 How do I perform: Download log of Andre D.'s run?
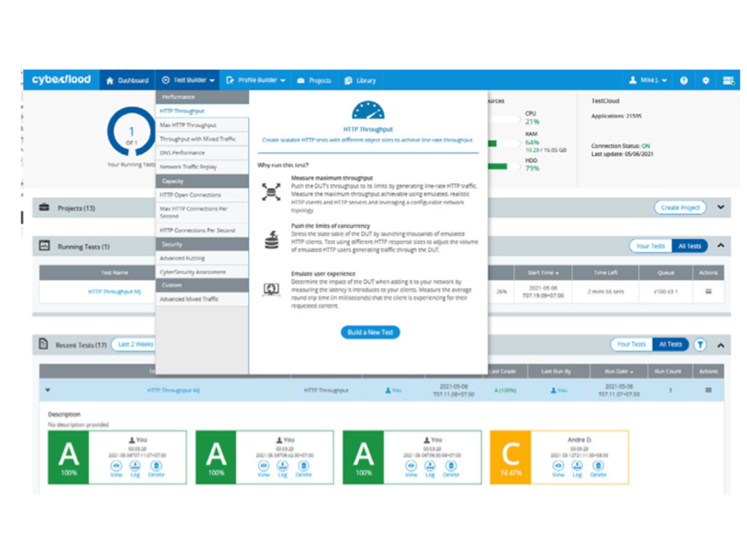578,468
